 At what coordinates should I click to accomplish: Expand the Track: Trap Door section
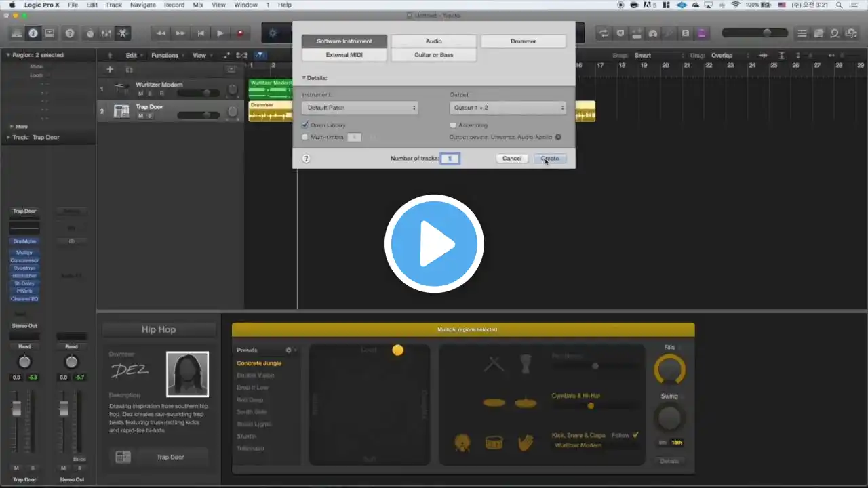pos(8,137)
